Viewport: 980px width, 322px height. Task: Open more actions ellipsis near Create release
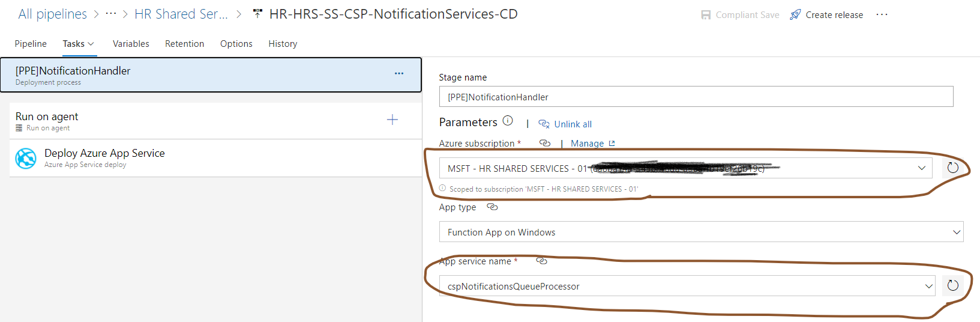point(882,14)
